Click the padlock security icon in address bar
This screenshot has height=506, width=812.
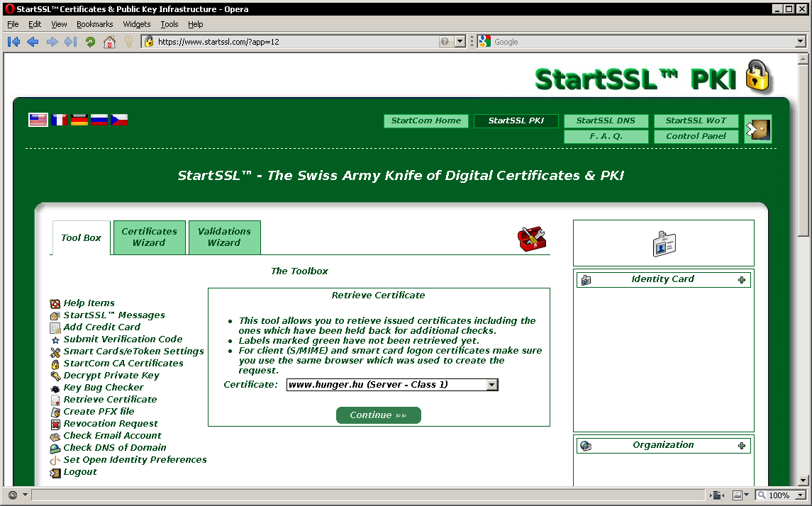coord(149,41)
